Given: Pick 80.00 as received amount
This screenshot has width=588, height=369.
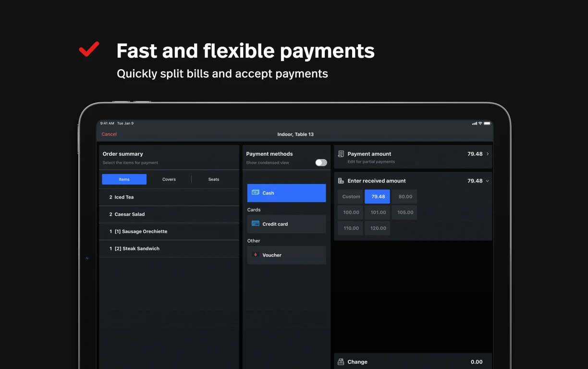Looking at the screenshot, I should pyautogui.click(x=405, y=197).
